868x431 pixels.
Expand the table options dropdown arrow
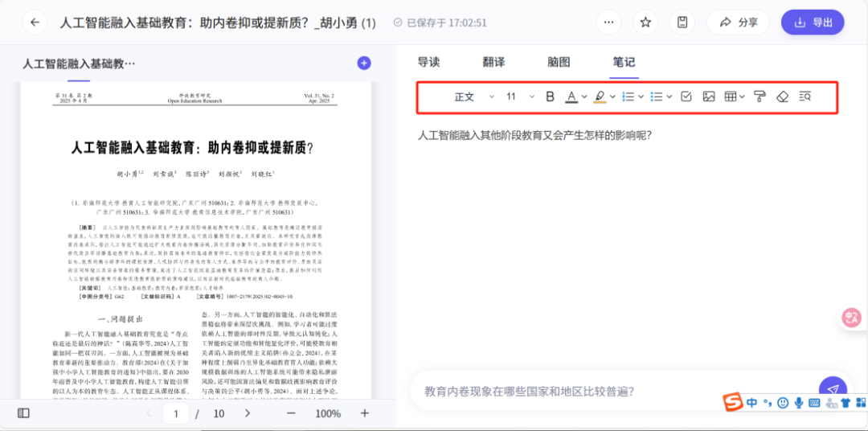743,97
